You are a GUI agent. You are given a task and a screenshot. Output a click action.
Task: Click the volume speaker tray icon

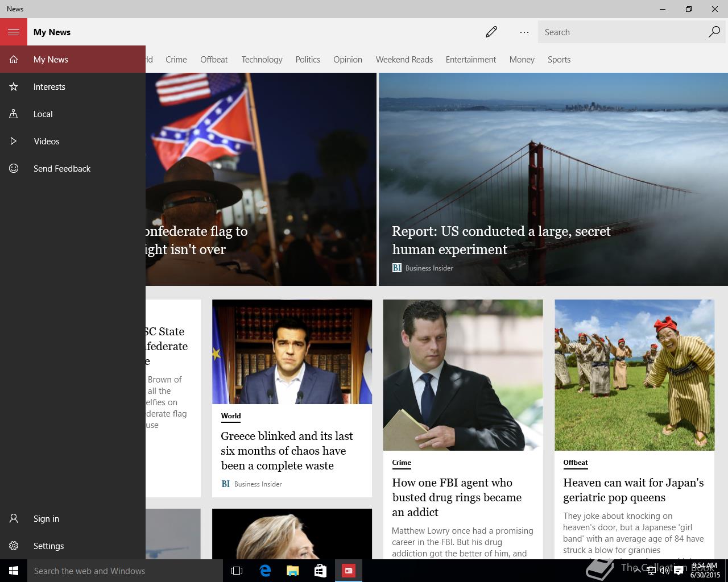[664, 571]
